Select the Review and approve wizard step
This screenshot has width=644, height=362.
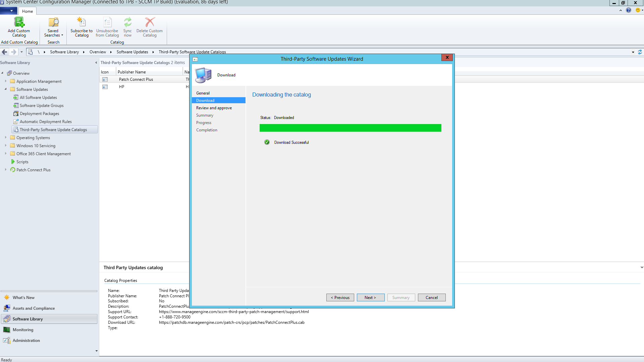(214, 108)
